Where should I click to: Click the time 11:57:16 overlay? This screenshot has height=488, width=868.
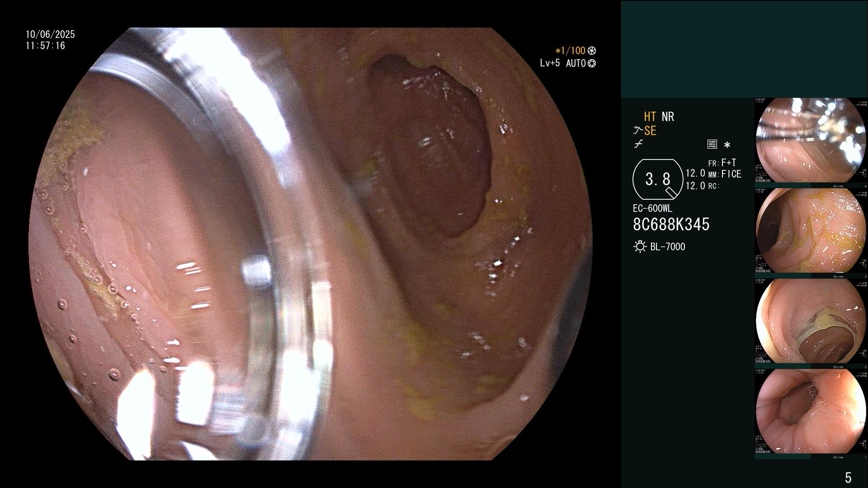tap(45, 46)
